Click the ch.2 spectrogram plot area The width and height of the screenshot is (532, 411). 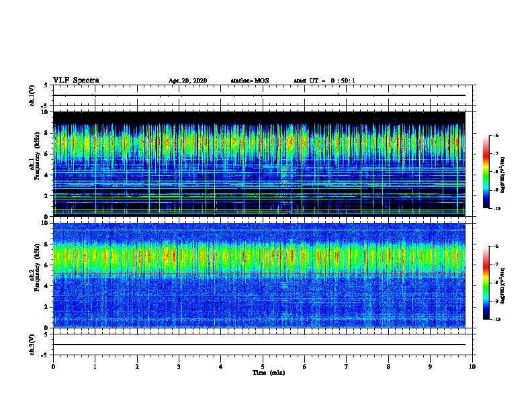pos(259,275)
